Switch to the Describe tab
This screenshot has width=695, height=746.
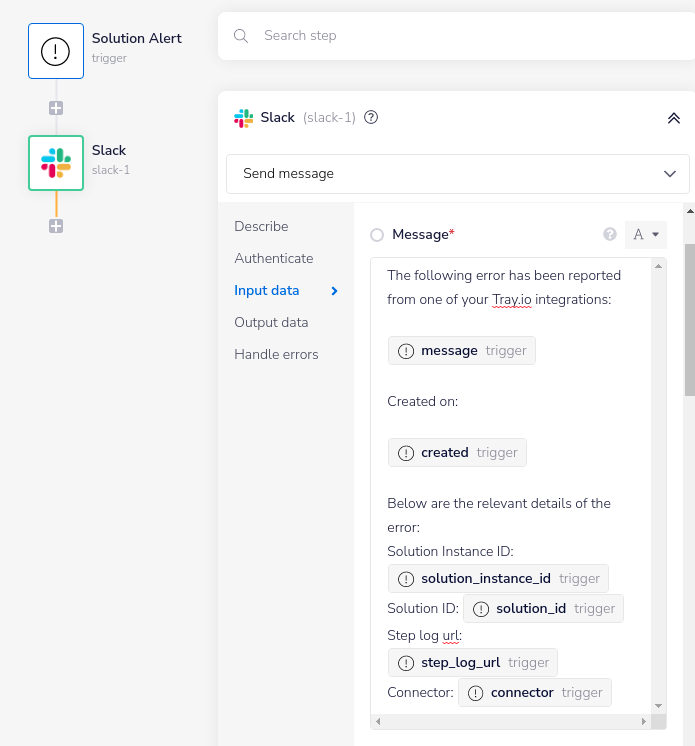(x=261, y=226)
